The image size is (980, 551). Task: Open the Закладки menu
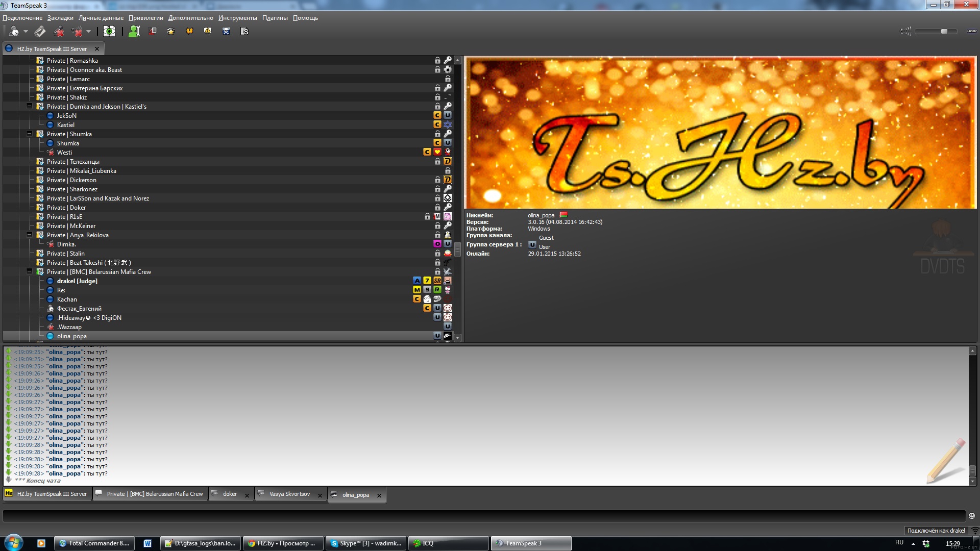point(60,18)
